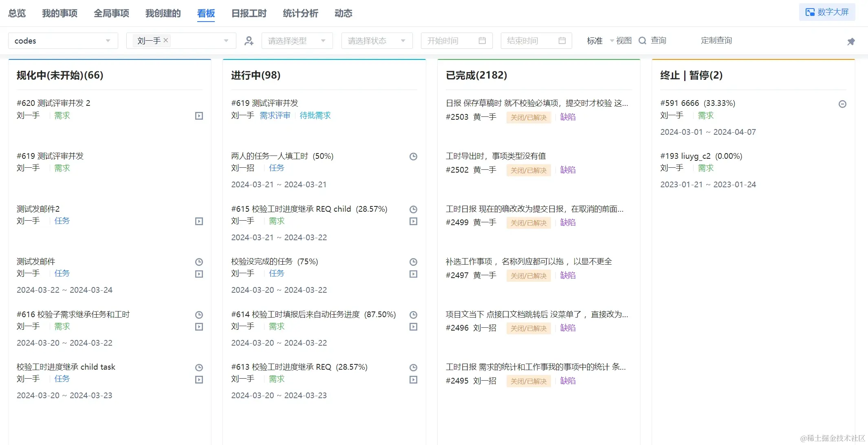This screenshot has height=445, width=868.
Task: Click the pin icon in filter bar
Action: pos(851,42)
